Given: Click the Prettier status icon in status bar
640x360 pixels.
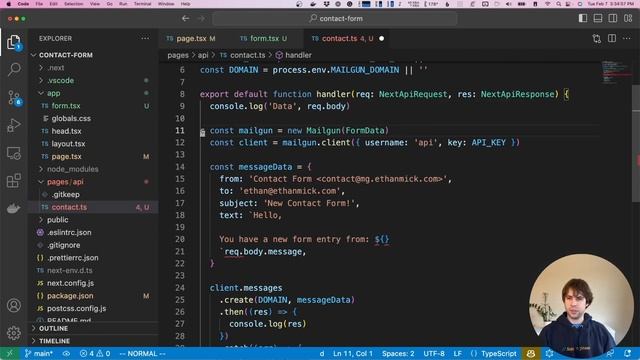Looking at the screenshot, I should point(549,353).
